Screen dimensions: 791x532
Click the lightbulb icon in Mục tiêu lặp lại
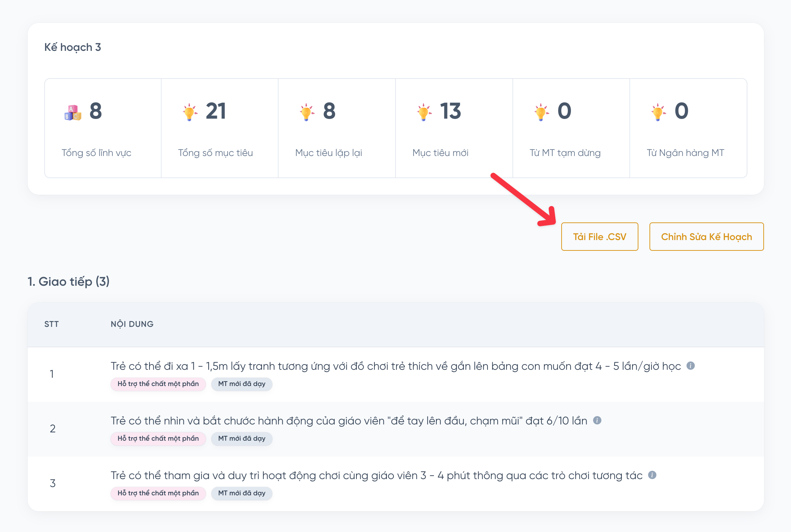[x=307, y=112]
